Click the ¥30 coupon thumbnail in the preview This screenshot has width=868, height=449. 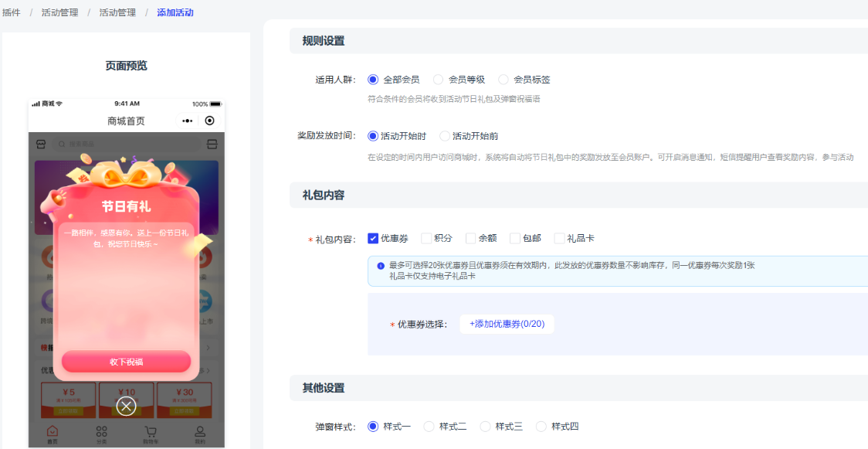(184, 399)
